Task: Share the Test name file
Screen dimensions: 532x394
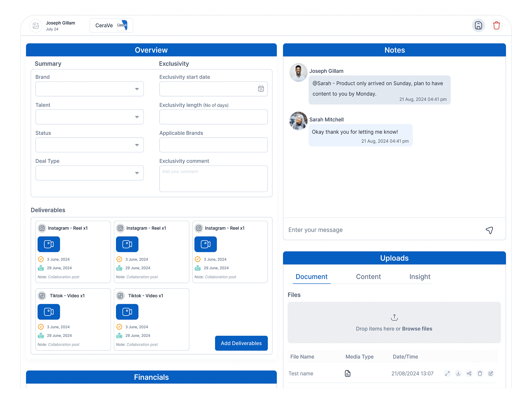Action: click(x=469, y=373)
